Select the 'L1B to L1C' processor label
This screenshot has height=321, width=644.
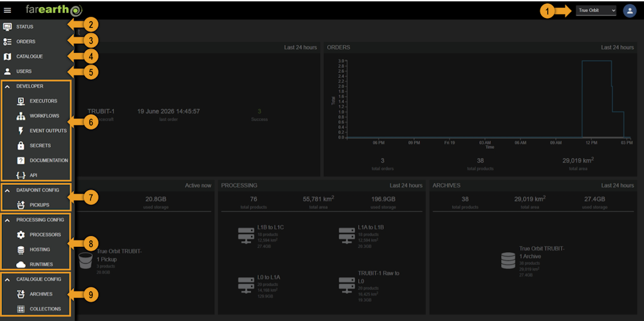click(270, 227)
